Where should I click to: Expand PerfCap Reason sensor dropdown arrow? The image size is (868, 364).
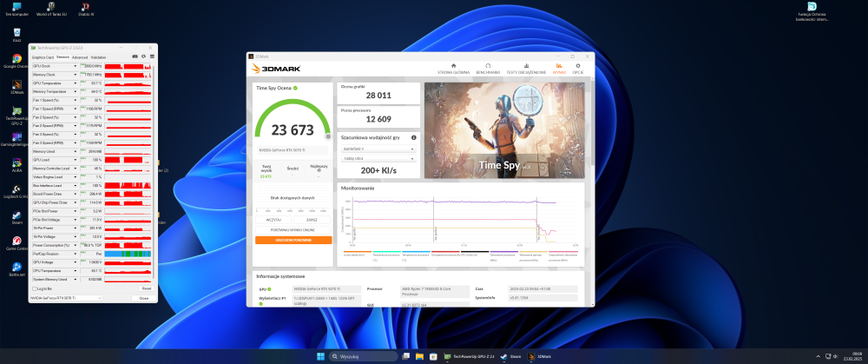click(76, 253)
